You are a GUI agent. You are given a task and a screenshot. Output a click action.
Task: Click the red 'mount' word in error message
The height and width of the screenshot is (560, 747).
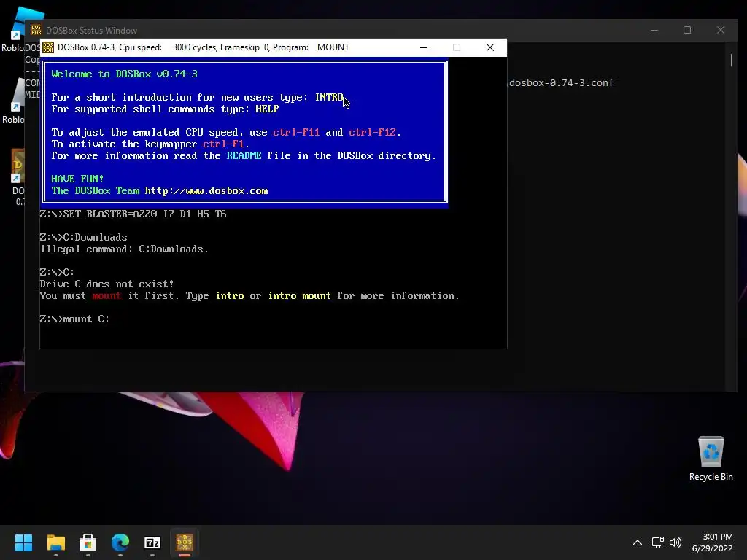pyautogui.click(x=107, y=296)
